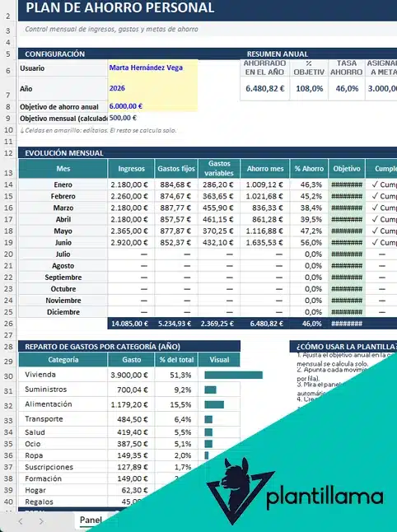The height and width of the screenshot is (532, 397).
Task: Select total savings 6.480,82 € in row 26
Action: (x=264, y=324)
